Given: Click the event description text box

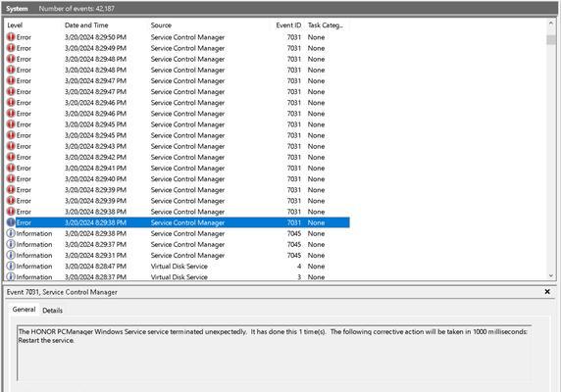Looking at the screenshot, I should pos(274,353).
